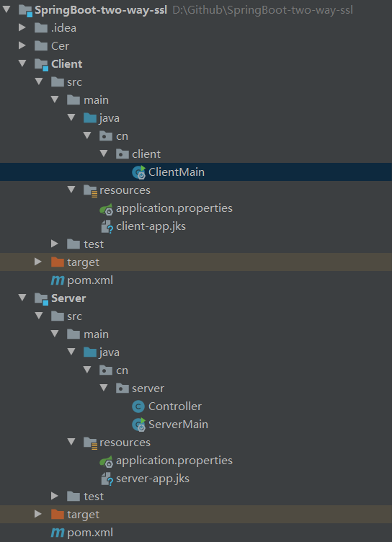Select the Server pom.xml file
This screenshot has height=542, width=392.
[x=90, y=533]
